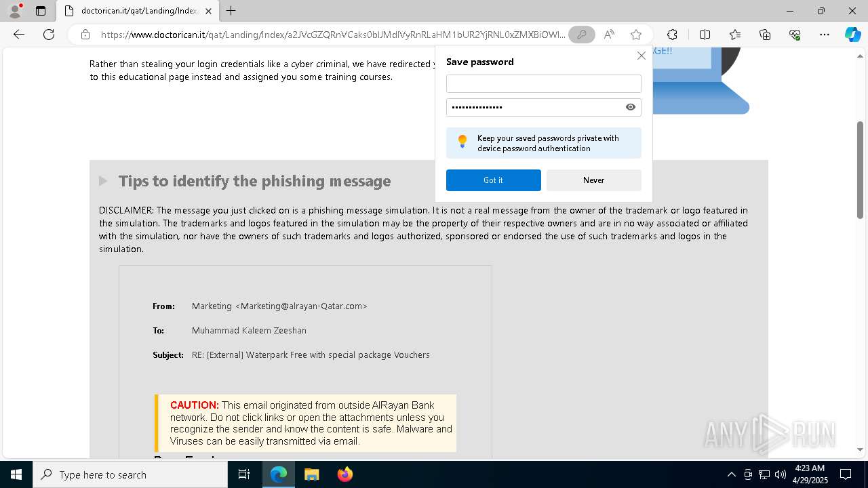The height and width of the screenshot is (488, 868).
Task: Go back to previous page
Action: (x=19, y=35)
